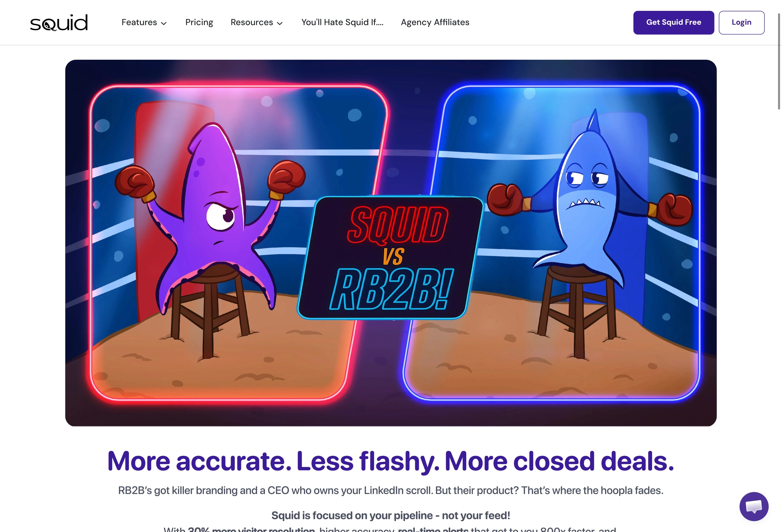This screenshot has height=532, width=782.
Task: Open the You'll Hate Squid If link
Action: click(x=342, y=22)
